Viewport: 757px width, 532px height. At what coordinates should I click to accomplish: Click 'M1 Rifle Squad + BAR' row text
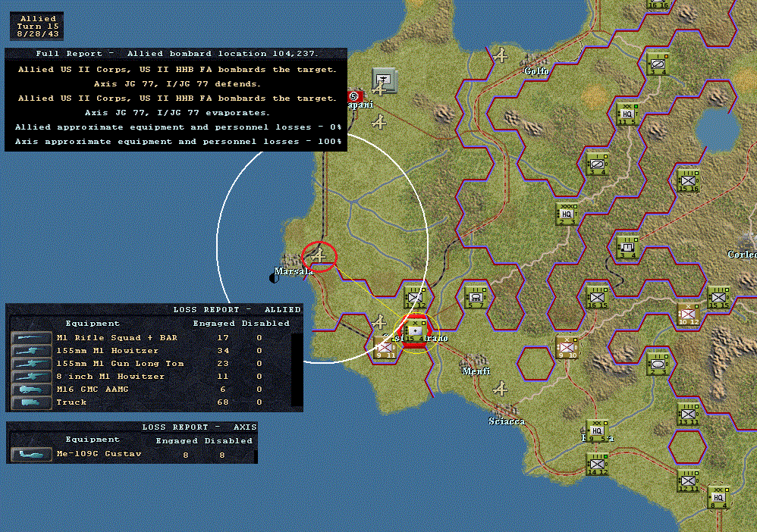[117, 338]
